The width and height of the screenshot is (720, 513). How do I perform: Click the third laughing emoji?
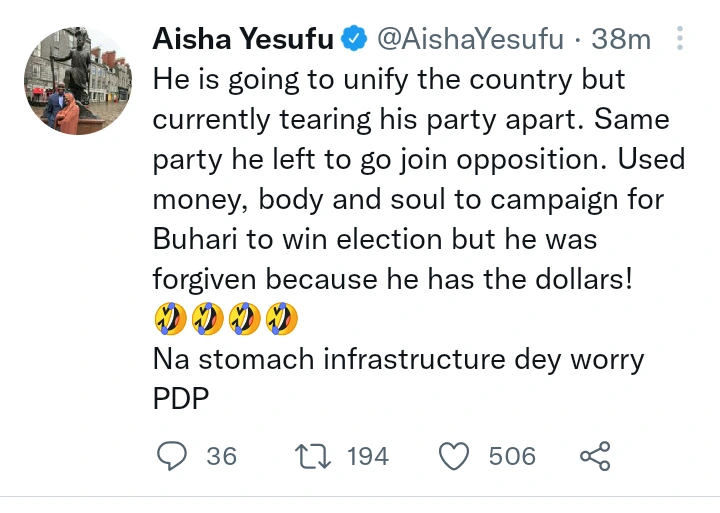244,319
